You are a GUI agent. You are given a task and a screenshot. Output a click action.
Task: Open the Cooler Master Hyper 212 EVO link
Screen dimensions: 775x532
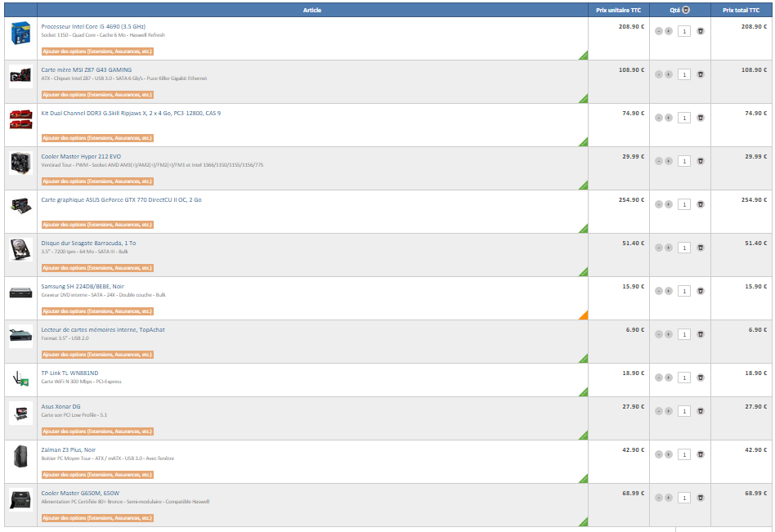point(81,157)
